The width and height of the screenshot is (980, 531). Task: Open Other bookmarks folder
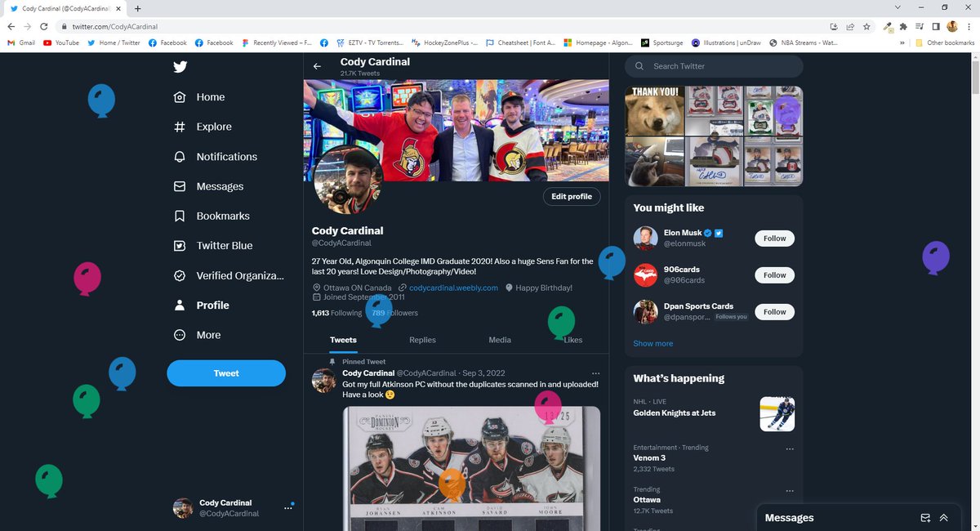click(x=945, y=42)
